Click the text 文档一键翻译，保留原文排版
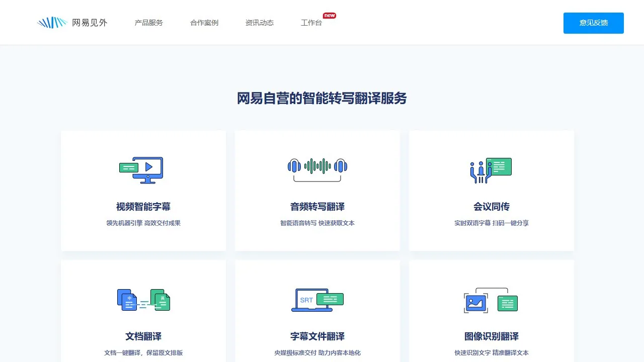 point(143,353)
